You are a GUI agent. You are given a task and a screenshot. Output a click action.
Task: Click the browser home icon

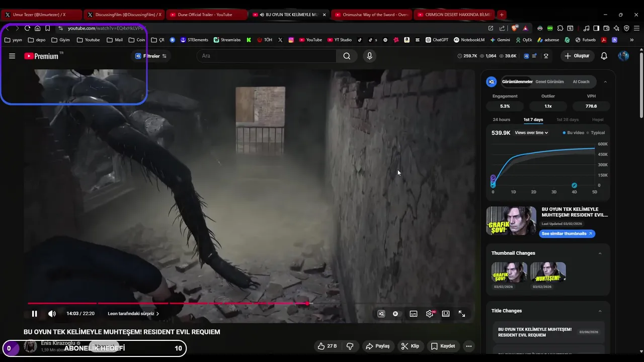click(37, 28)
